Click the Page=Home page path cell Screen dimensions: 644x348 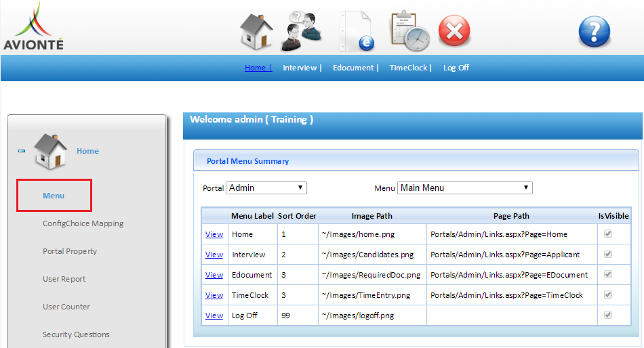point(512,234)
